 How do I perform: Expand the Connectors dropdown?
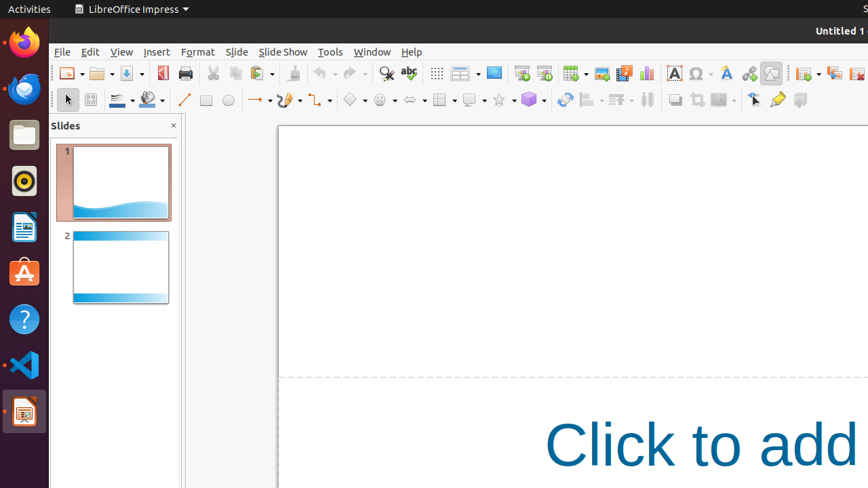point(328,100)
